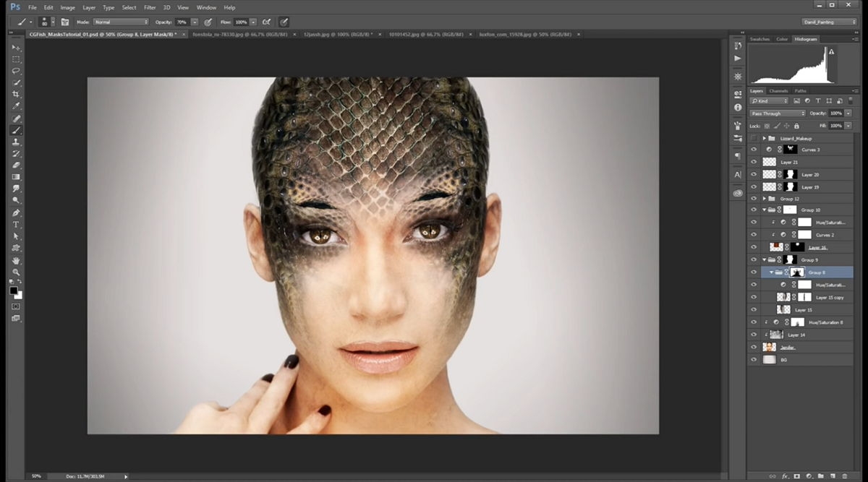This screenshot has height=482, width=868.
Task: Open the Character panel icon
Action: (x=738, y=175)
